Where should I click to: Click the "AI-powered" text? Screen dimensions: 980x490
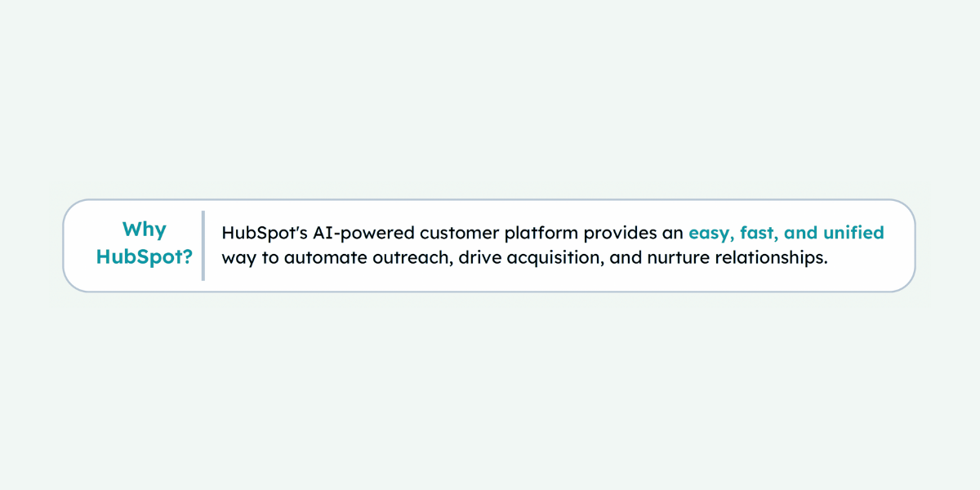pos(344,234)
